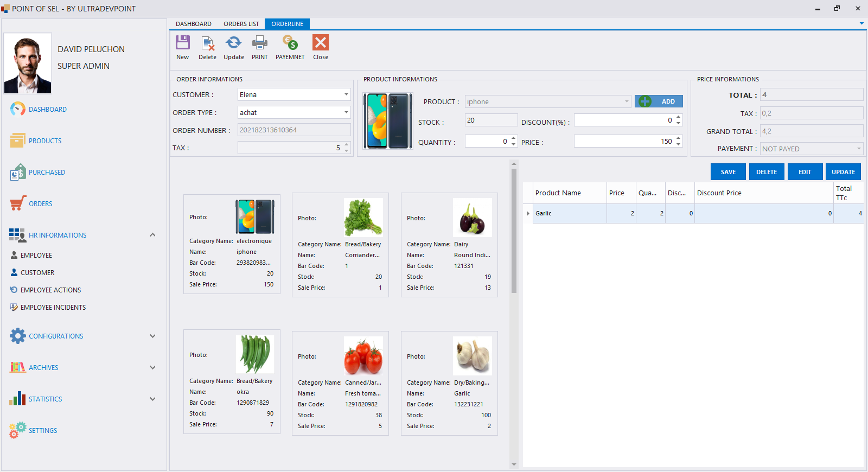The image size is (868, 472).
Task: Click the product list scroll down arrow
Action: click(514, 464)
